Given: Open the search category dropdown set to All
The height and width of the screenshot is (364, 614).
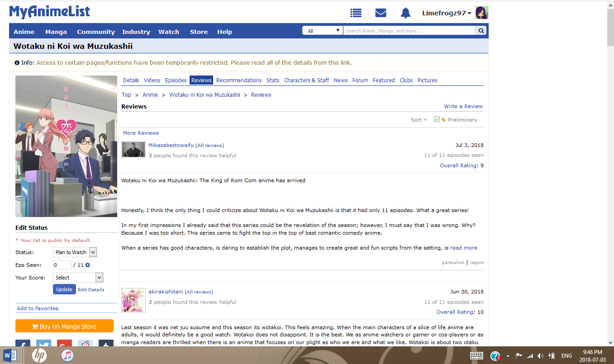Looking at the screenshot, I should 323,31.
